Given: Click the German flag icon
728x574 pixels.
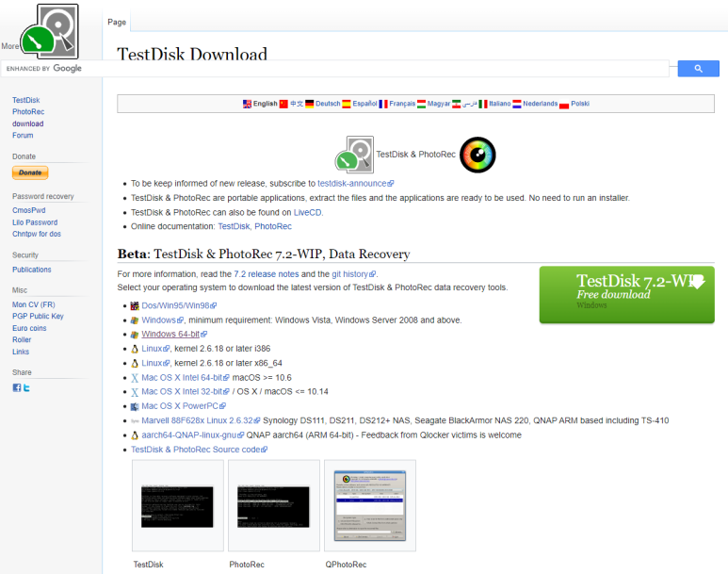Looking at the screenshot, I should 310,104.
